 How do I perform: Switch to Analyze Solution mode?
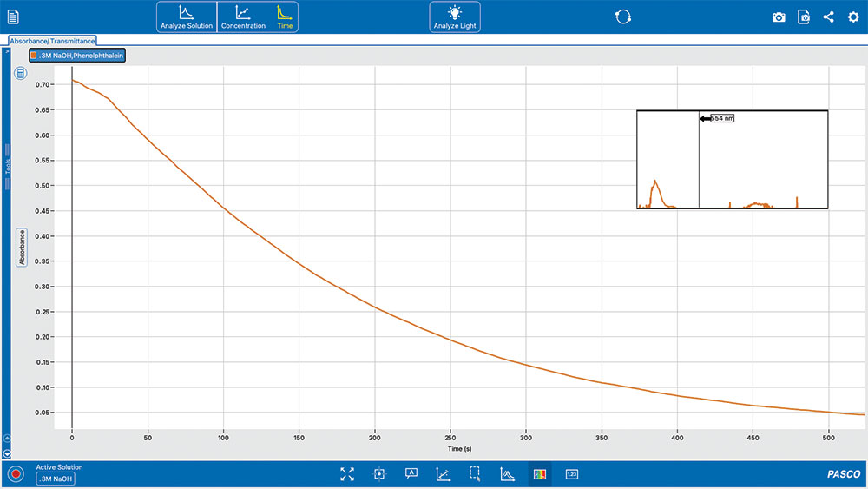[187, 17]
